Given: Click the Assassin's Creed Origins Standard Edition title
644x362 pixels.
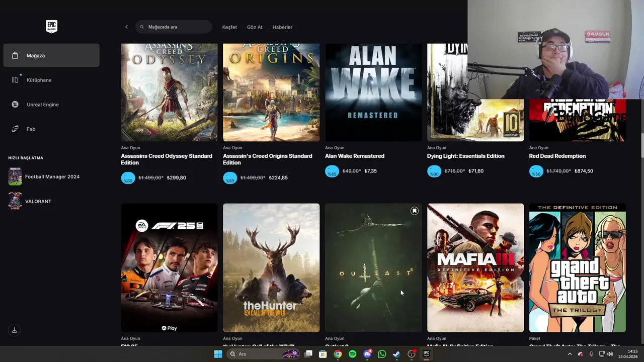Looking at the screenshot, I should pyautogui.click(x=268, y=159).
